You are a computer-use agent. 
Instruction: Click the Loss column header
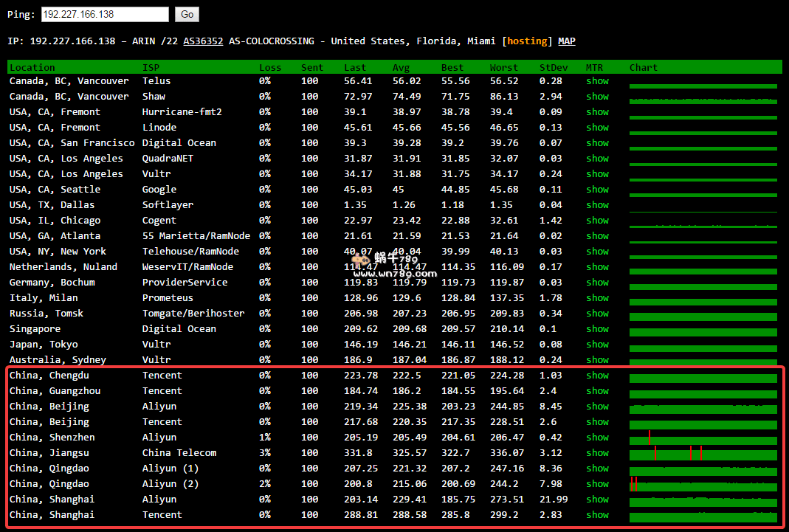[x=270, y=68]
